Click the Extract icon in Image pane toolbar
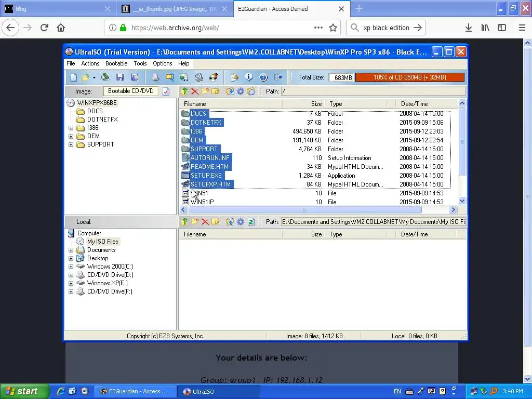 tap(230, 91)
